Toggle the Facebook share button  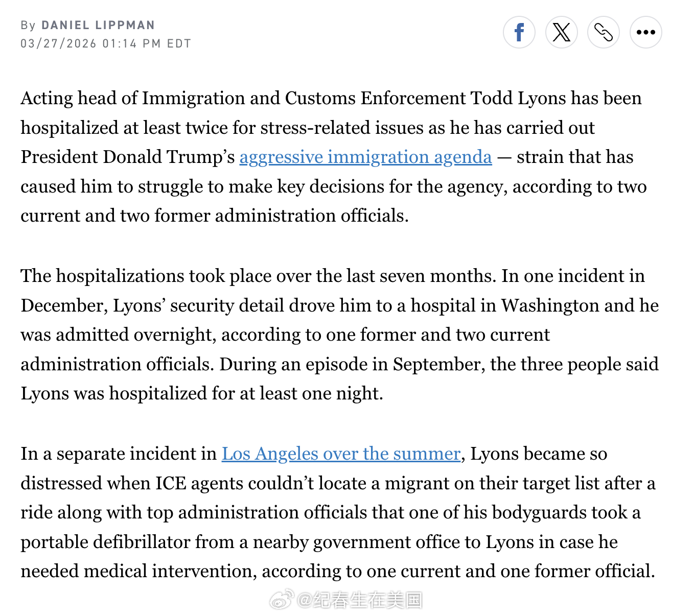coord(519,32)
